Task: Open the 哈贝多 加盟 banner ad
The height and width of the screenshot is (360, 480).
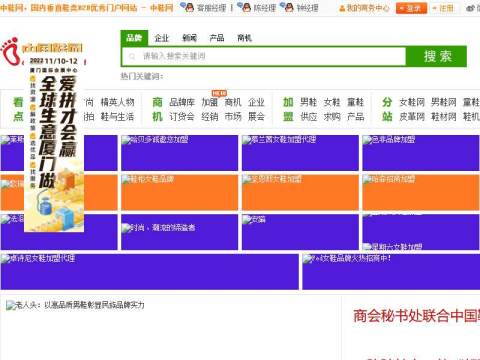Action: coord(180,153)
